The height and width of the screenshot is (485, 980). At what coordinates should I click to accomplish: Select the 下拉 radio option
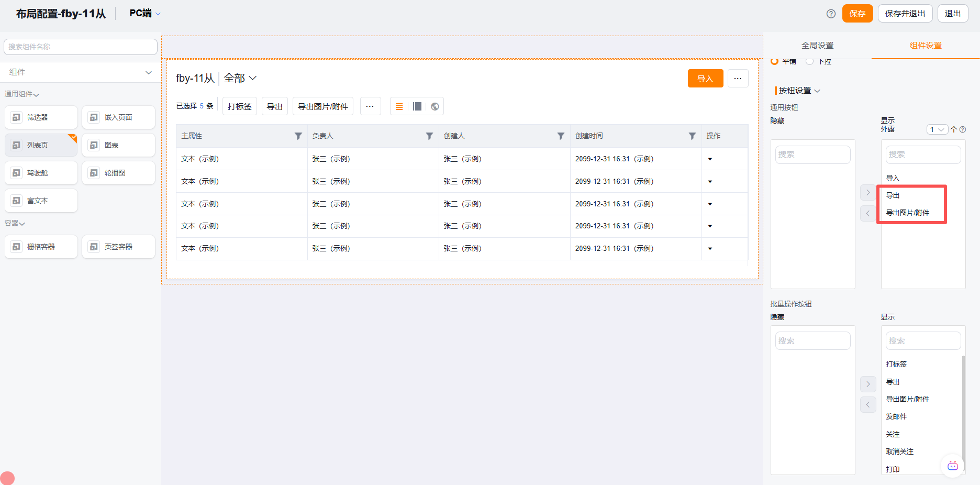810,61
